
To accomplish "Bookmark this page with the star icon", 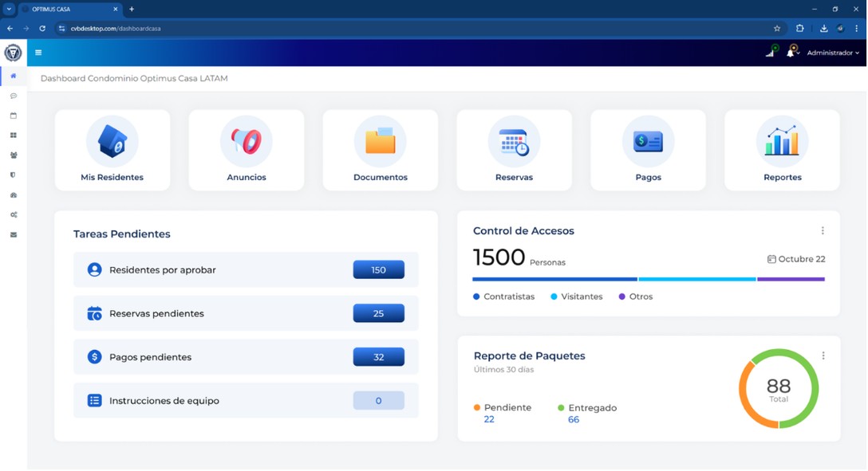I will 777,28.
